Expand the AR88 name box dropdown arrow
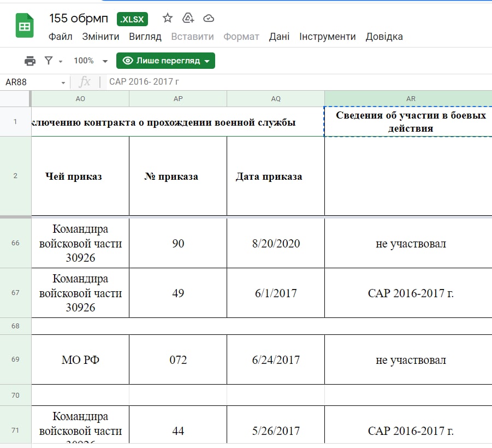Viewport: 492px width, 448px height. click(64, 82)
